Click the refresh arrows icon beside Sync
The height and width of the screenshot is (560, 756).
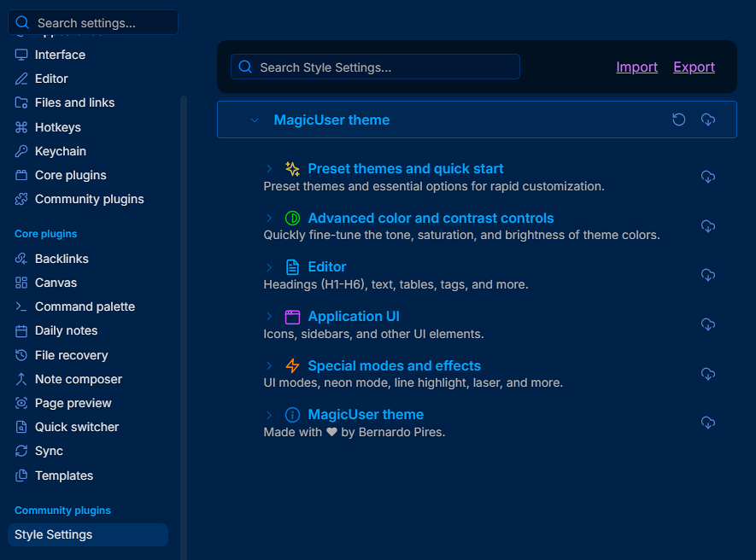21,451
